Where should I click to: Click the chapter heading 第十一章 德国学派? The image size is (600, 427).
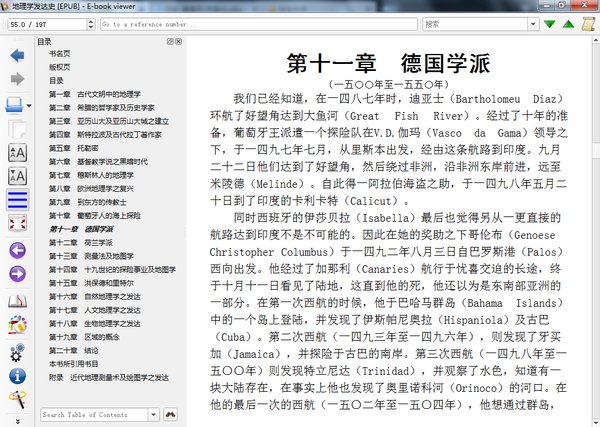coord(388,64)
